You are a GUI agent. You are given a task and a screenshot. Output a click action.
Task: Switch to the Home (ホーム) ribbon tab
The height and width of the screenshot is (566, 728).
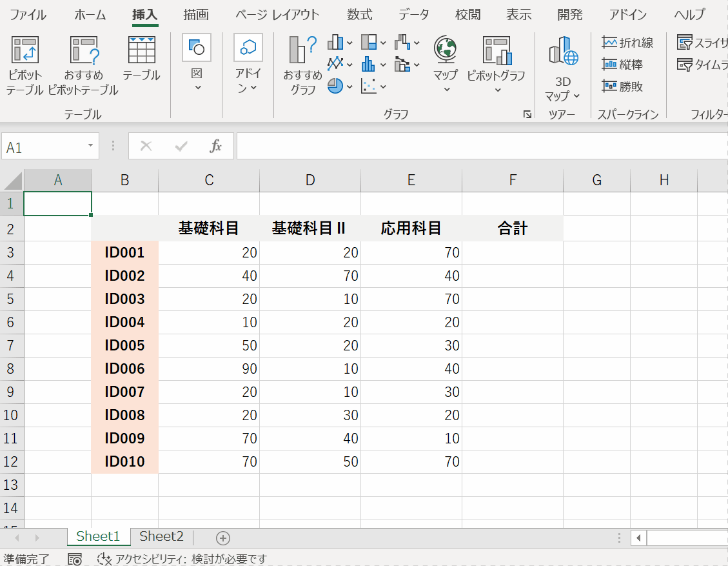[90, 14]
